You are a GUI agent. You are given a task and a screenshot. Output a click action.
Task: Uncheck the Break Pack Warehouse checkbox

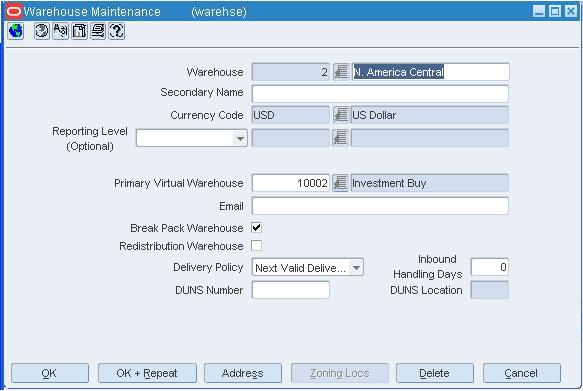tap(256, 227)
